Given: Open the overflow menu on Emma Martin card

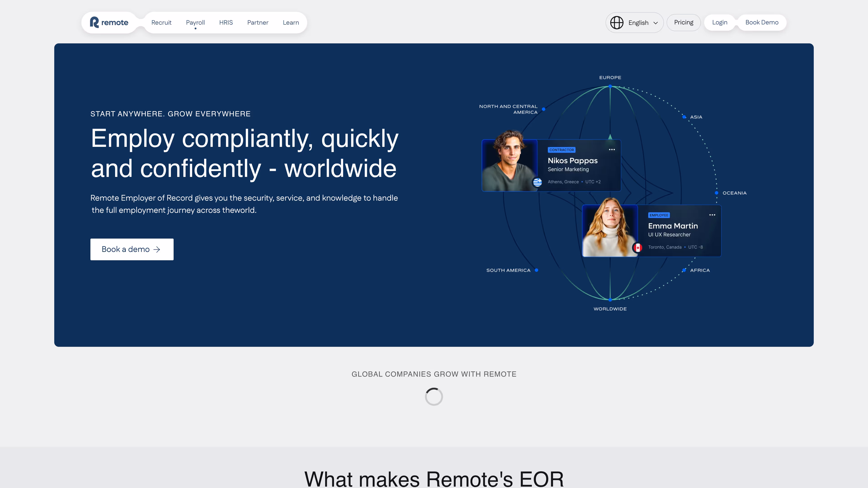Looking at the screenshot, I should [712, 215].
